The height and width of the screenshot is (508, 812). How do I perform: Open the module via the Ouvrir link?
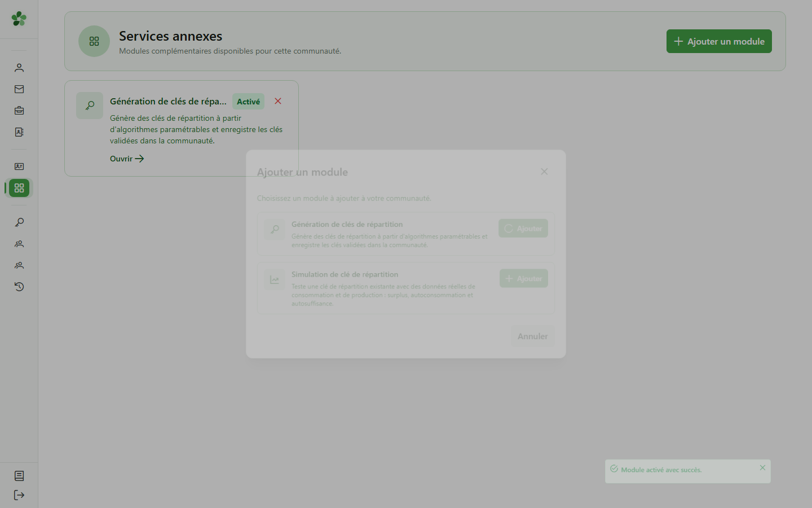(x=127, y=159)
